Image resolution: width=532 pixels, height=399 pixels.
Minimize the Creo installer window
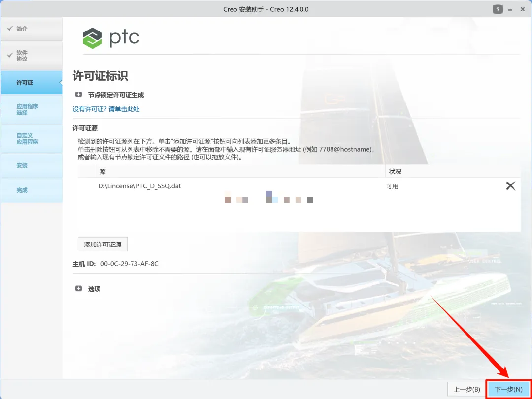point(510,10)
